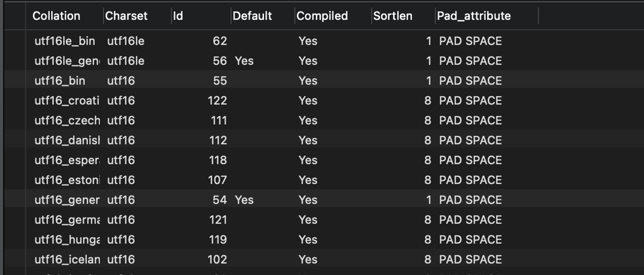Viewport: 644px width, 275px height.
Task: Click Id cell with value 122
Action: (217, 100)
